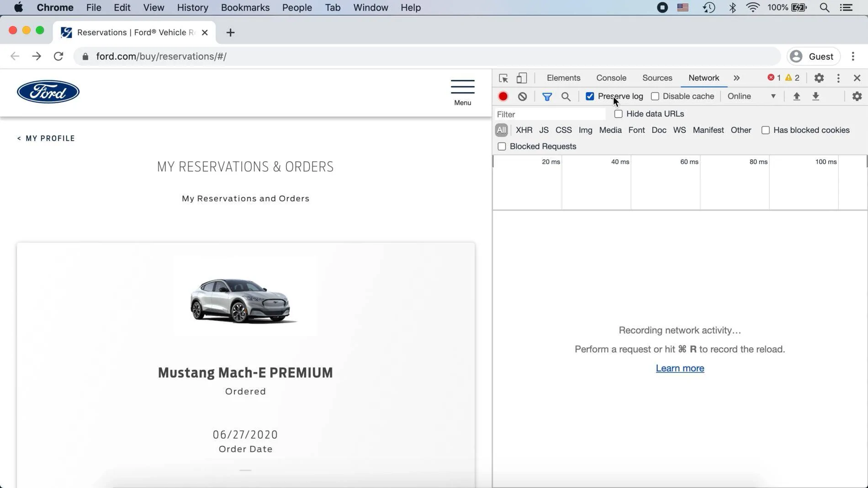The image size is (868, 488).
Task: Check Hide data URLs
Action: point(619,114)
